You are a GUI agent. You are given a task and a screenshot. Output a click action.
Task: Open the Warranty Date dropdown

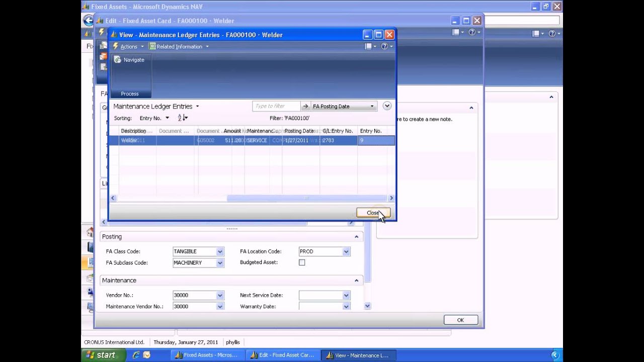pyautogui.click(x=346, y=306)
